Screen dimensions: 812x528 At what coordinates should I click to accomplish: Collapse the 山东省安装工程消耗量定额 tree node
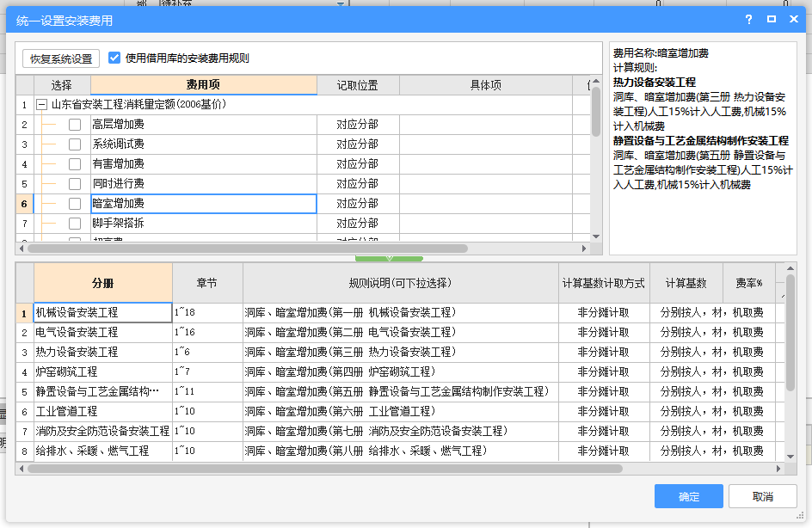[42, 105]
